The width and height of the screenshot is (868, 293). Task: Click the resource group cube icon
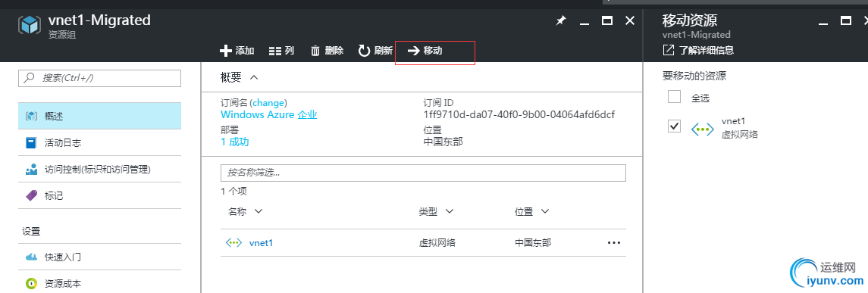pyautogui.click(x=30, y=26)
